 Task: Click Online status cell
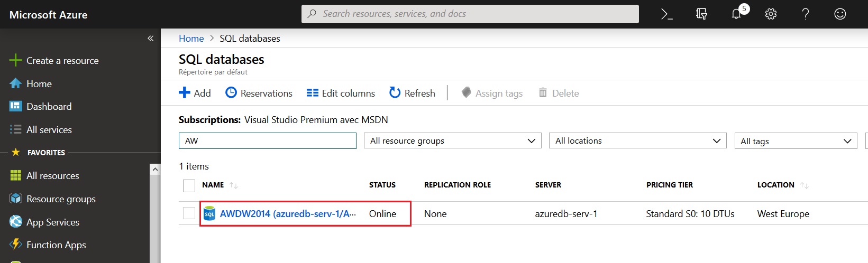382,213
